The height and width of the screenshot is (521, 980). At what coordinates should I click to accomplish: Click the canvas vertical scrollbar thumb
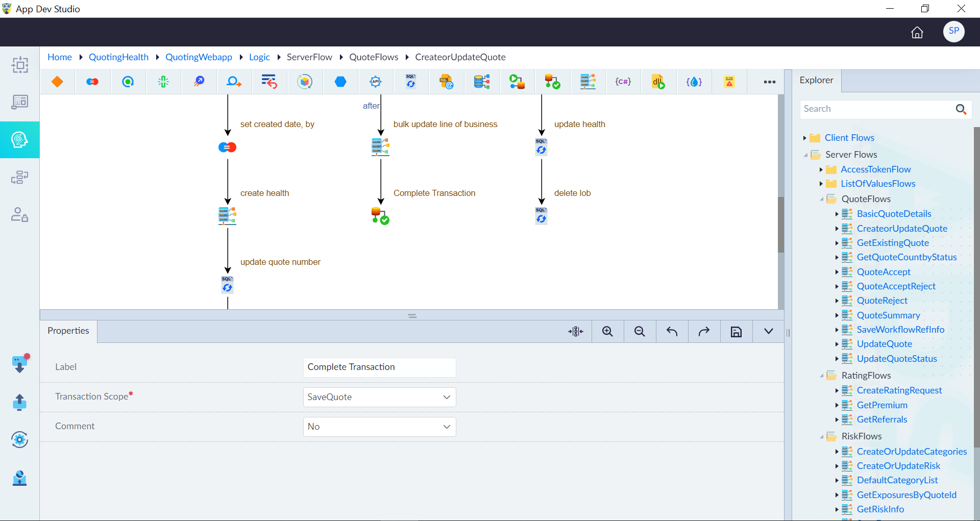781,225
